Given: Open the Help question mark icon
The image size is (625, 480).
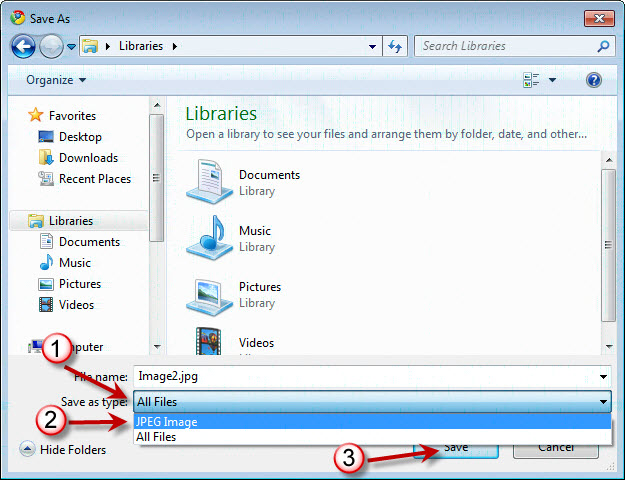Looking at the screenshot, I should (593, 80).
